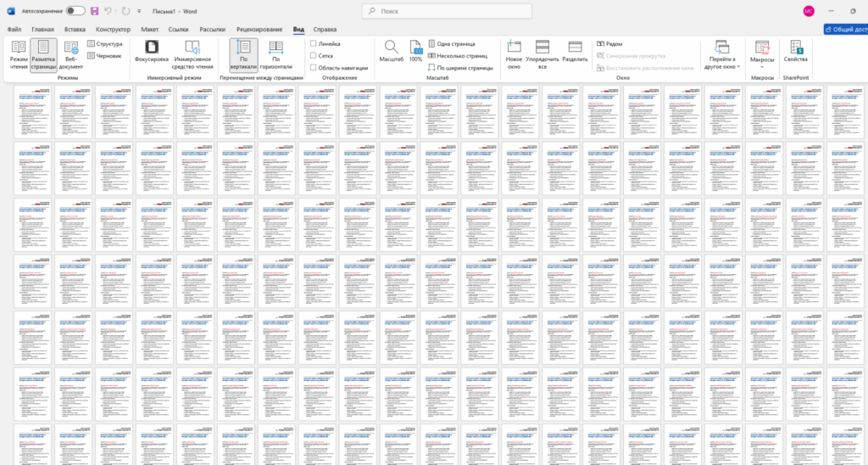The image size is (868, 465).
Task: Switch to the Рассылки tab
Action: click(x=213, y=30)
